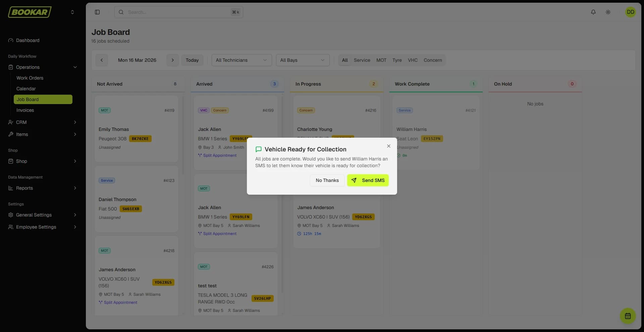The height and width of the screenshot is (332, 644).
Task: Click Send SMS in the dialog
Action: coord(368,180)
